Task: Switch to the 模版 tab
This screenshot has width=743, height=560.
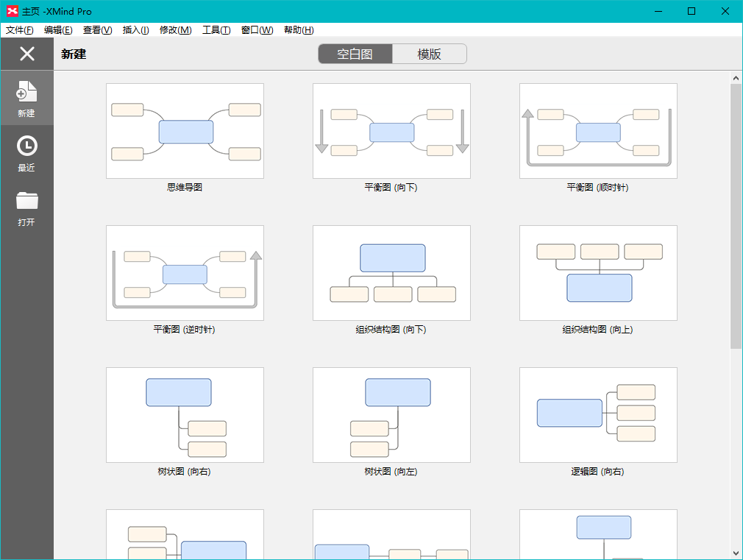Action: pos(430,54)
